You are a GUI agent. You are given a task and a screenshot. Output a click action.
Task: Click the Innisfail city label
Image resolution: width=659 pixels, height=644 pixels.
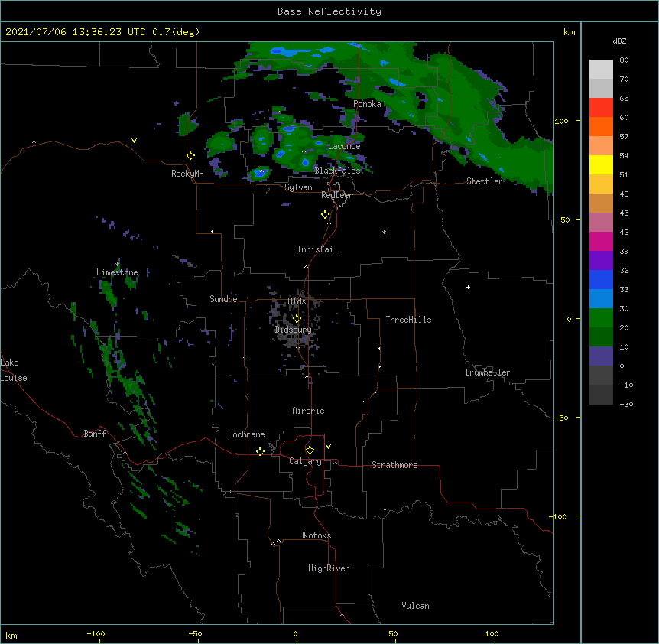pyautogui.click(x=317, y=249)
